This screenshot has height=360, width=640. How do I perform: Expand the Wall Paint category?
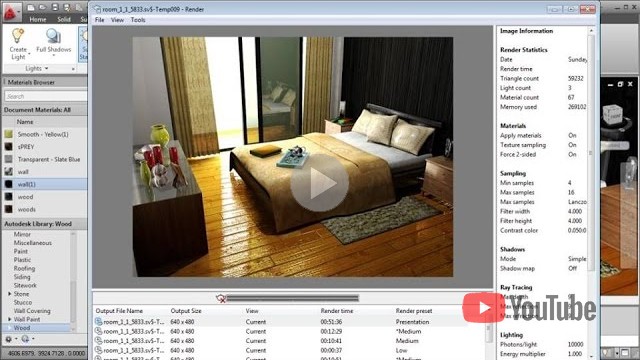tap(10, 319)
